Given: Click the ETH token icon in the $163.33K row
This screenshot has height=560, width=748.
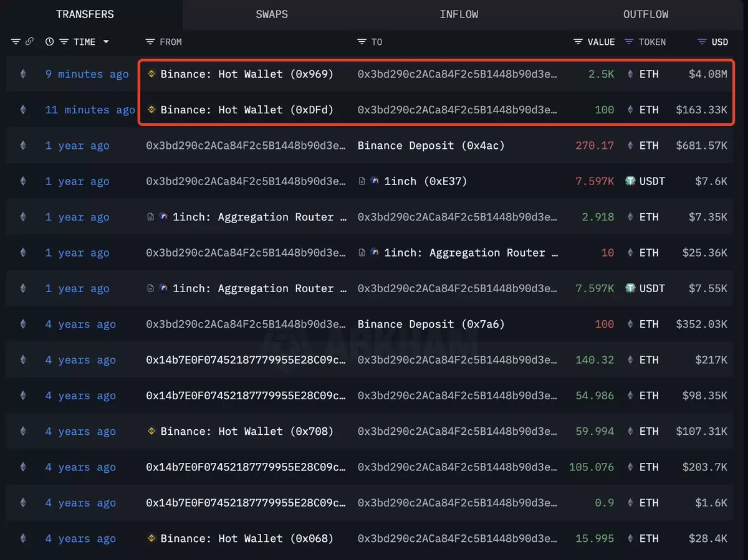Looking at the screenshot, I should pyautogui.click(x=631, y=110).
